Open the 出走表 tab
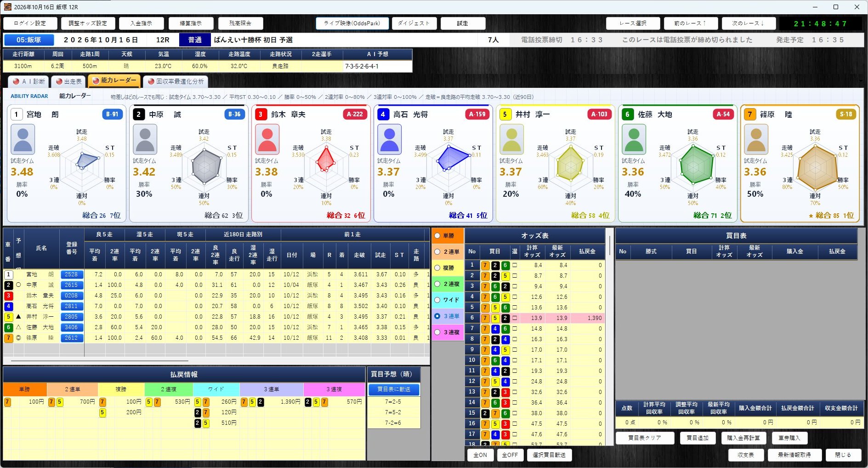This screenshot has height=468, width=868. coord(68,81)
